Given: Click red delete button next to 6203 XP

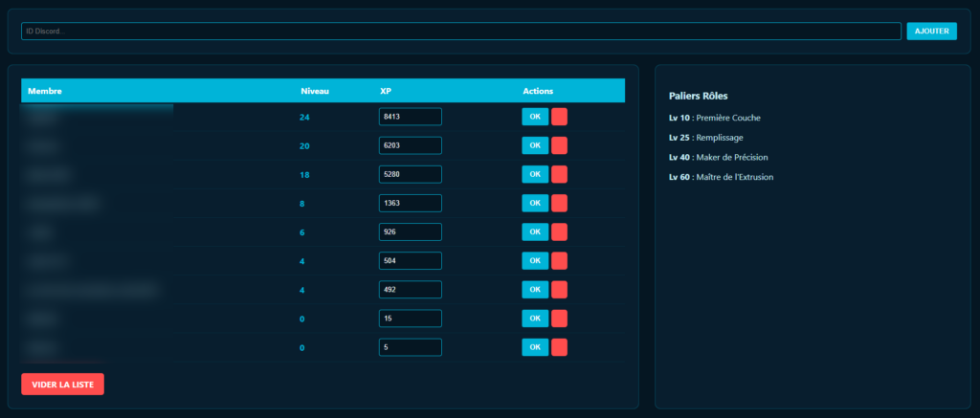Looking at the screenshot, I should [559, 145].
